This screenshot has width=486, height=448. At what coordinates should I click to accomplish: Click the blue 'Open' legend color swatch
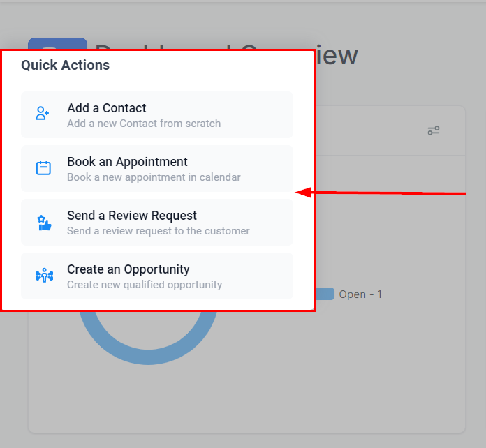click(x=325, y=294)
